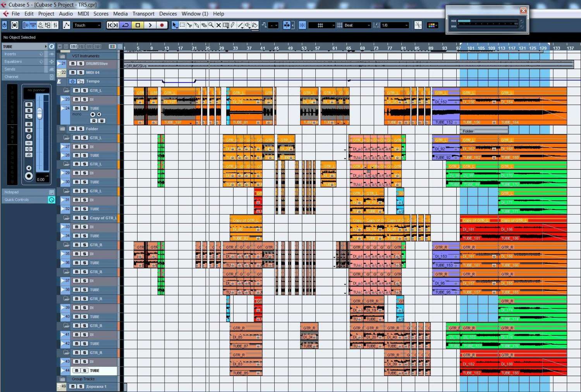Image resolution: width=581 pixels, height=392 pixels.
Task: Select the Mute X tool
Action: pos(218,25)
